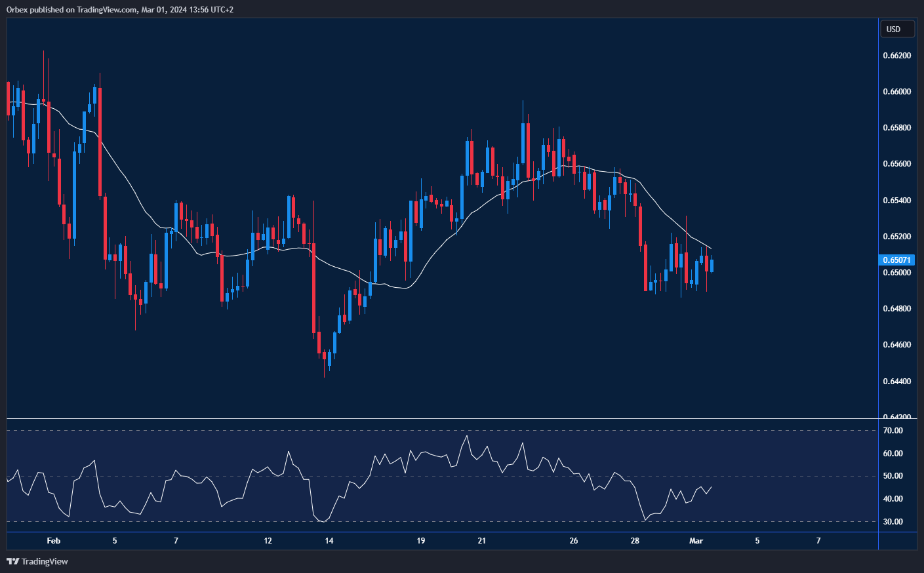
Task: Click the RSI 50.00 midline label
Action: pyautogui.click(x=893, y=476)
